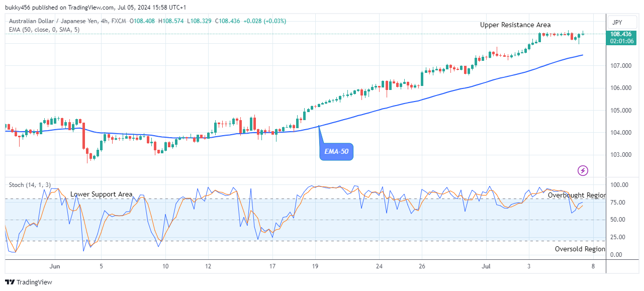Click the 10 date on time axis
This screenshot has height=291, width=644.
[165, 266]
